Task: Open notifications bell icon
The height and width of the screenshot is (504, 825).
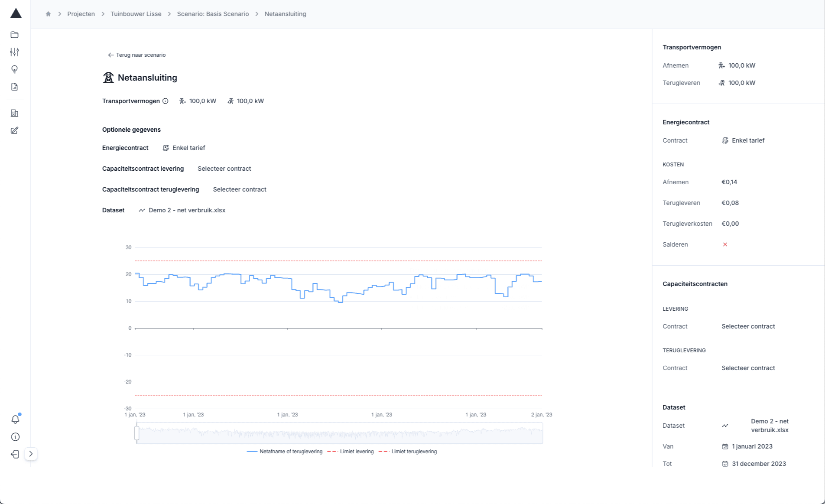Action: click(x=15, y=419)
